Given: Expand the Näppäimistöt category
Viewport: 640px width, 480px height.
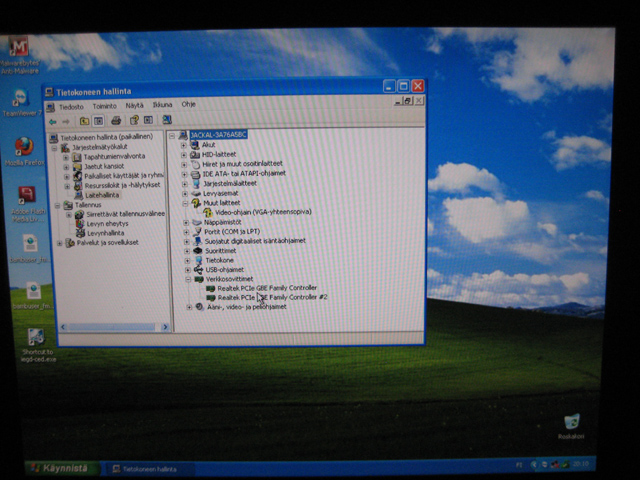Looking at the screenshot, I should click(186, 223).
